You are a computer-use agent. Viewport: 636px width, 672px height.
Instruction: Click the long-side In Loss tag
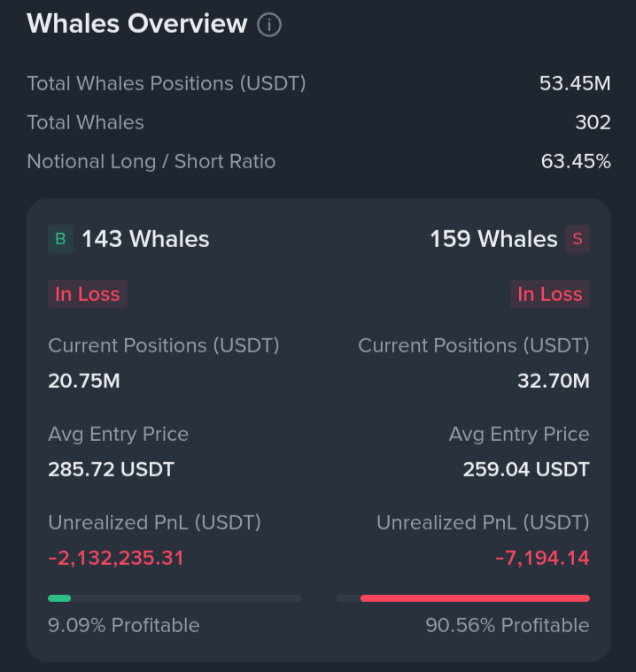click(88, 294)
